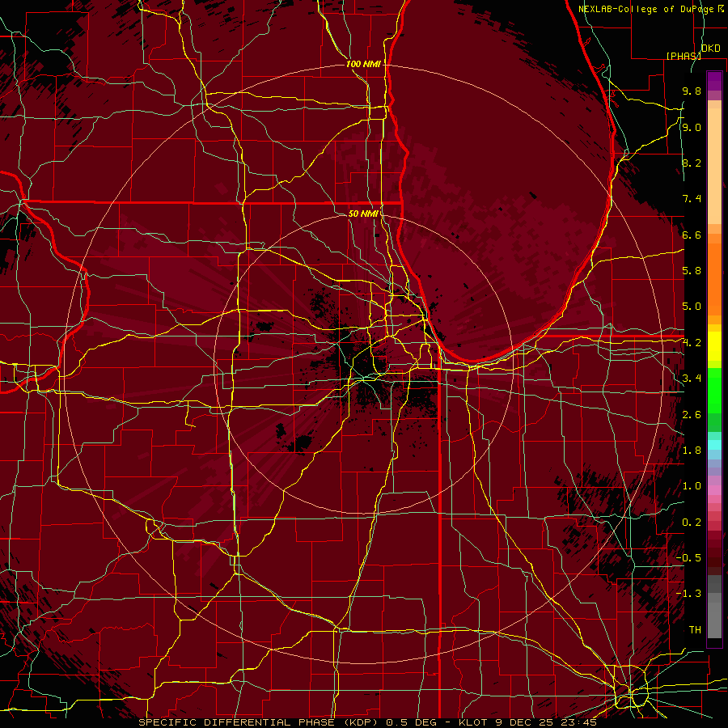The width and height of the screenshot is (728, 728).
Task: Pick the purple band at the top of the color bar
Action: coord(714,81)
